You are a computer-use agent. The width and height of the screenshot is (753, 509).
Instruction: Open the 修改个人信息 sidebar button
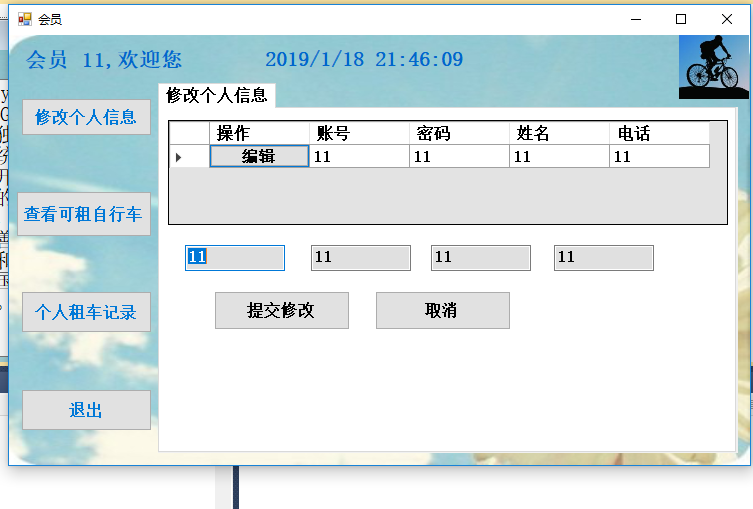click(86, 117)
